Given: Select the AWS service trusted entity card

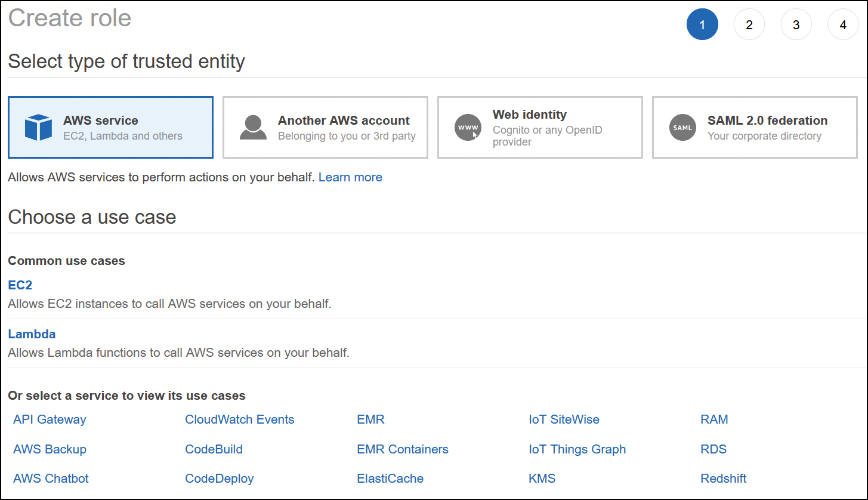Looking at the screenshot, I should pyautogui.click(x=110, y=128).
